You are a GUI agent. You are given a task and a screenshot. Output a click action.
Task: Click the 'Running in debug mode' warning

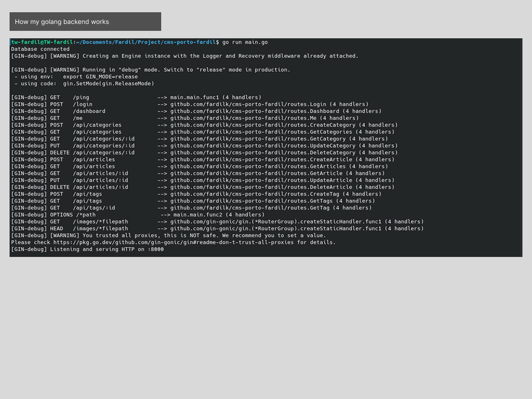[x=151, y=70]
